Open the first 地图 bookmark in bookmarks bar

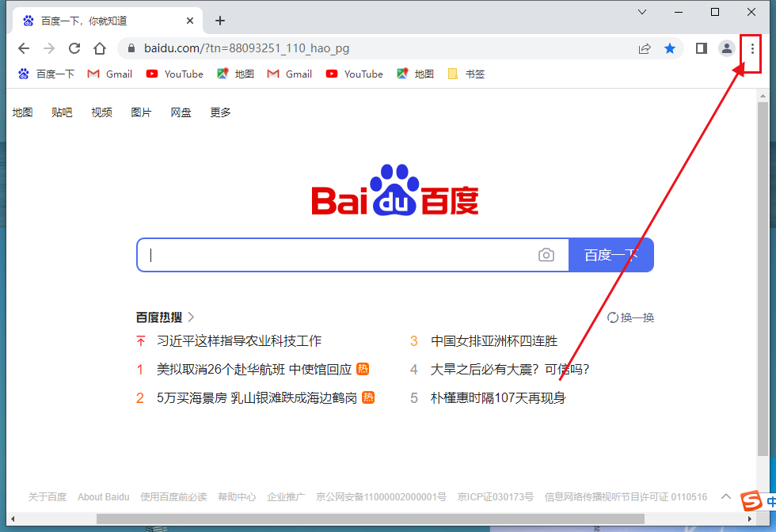coord(236,74)
